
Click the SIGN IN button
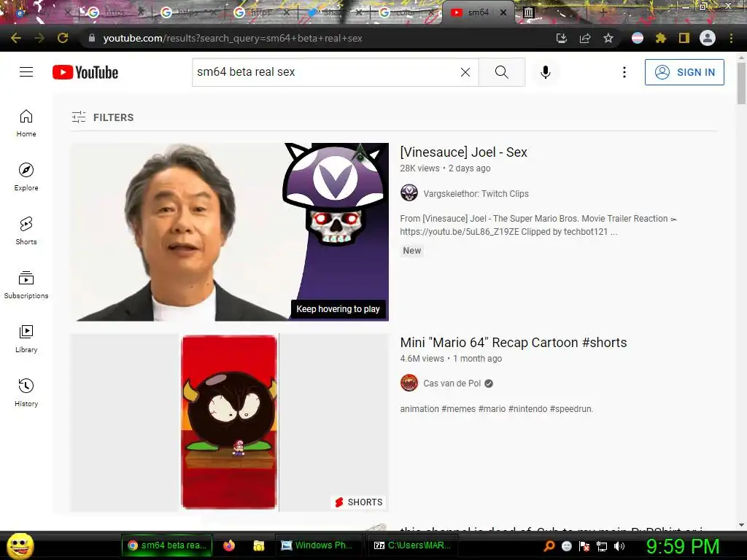coord(684,72)
